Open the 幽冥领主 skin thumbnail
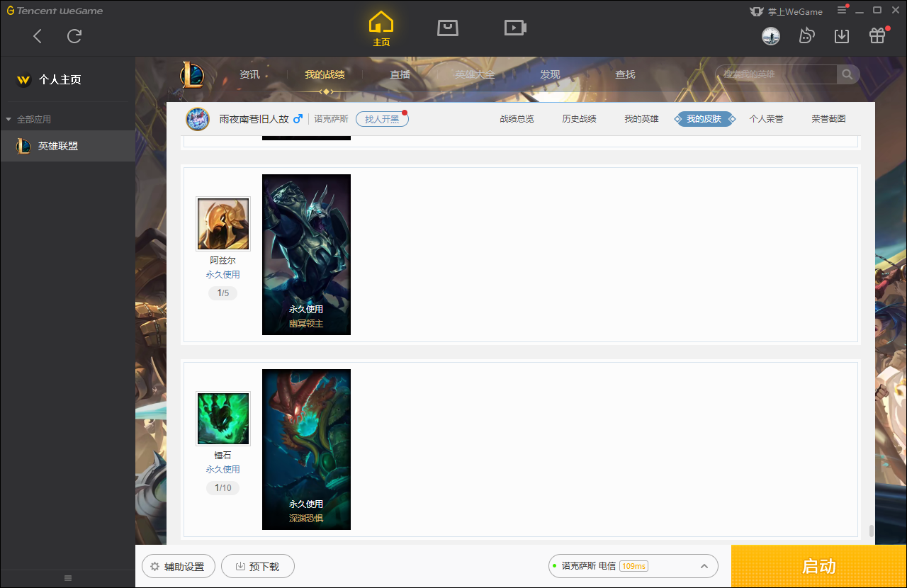Viewport: 907px width, 588px height. [306, 254]
